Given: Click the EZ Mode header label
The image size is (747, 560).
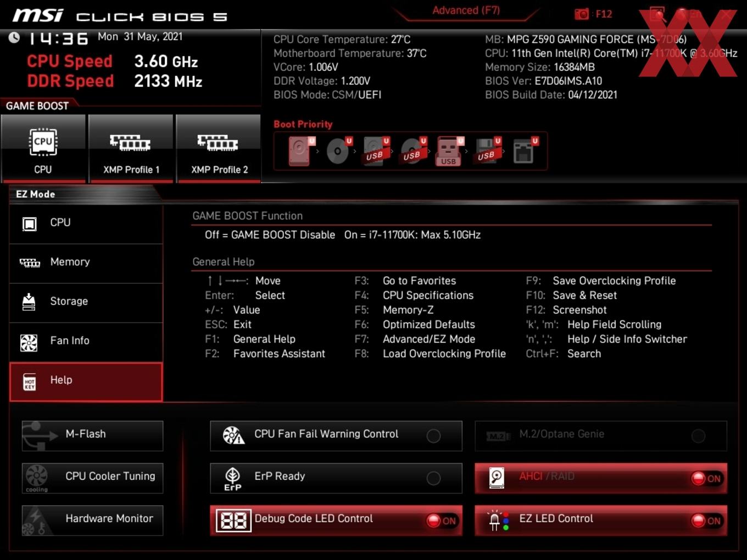Looking at the screenshot, I should click(35, 194).
